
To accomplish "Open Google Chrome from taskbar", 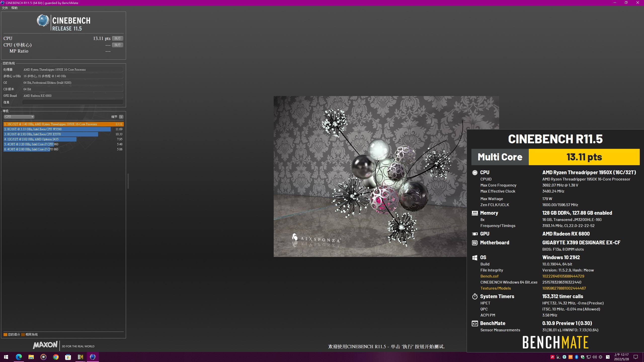I will click(x=56, y=357).
